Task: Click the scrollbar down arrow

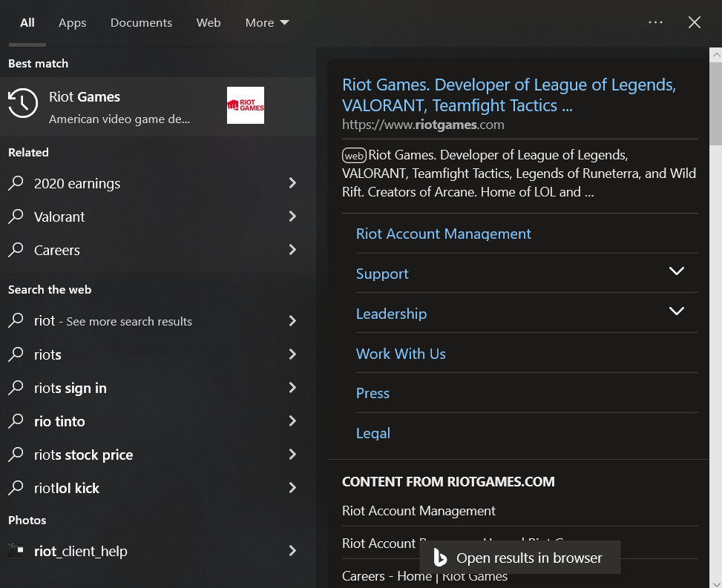Action: coord(715,584)
